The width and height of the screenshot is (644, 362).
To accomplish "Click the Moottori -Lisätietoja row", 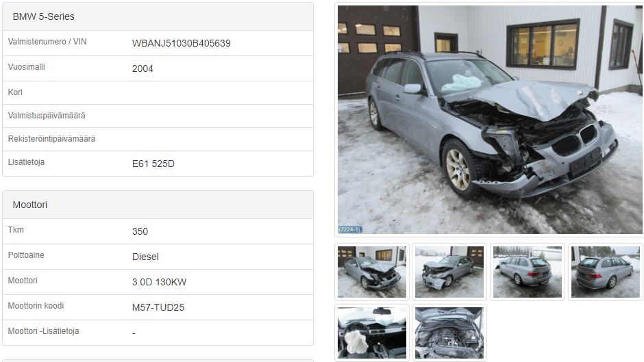I will tap(158, 332).
